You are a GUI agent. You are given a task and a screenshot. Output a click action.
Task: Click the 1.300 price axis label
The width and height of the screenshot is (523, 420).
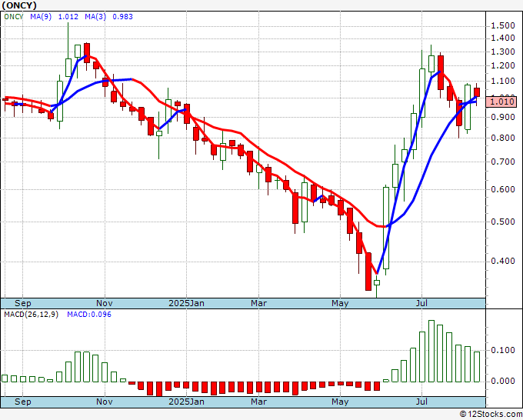coord(503,52)
